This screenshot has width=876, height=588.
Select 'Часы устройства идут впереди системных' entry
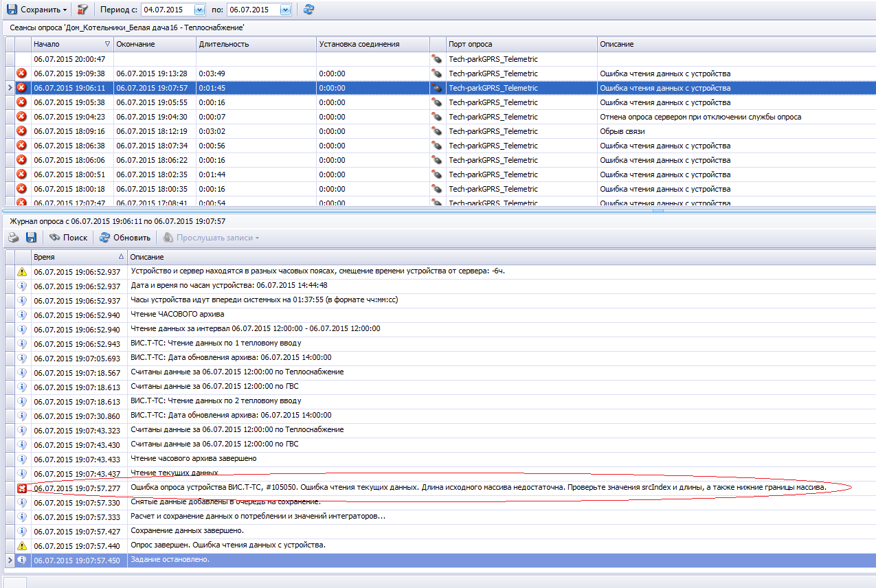265,300
